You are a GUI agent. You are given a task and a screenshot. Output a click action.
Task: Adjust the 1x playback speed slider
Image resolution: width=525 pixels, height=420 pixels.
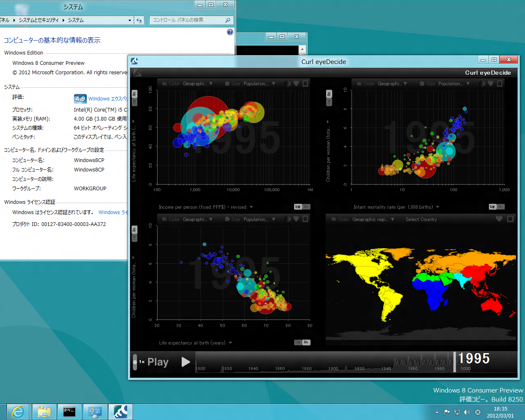(135, 362)
